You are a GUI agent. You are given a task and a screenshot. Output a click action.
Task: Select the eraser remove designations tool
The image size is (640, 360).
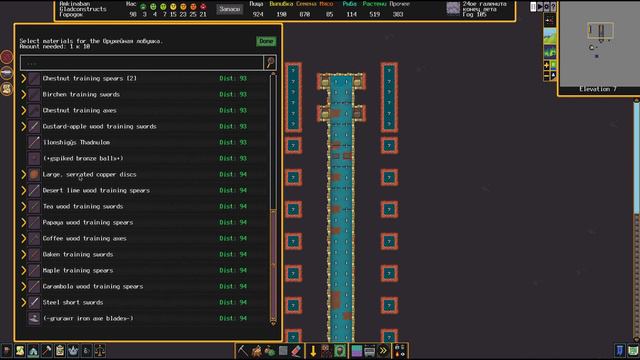(296, 351)
